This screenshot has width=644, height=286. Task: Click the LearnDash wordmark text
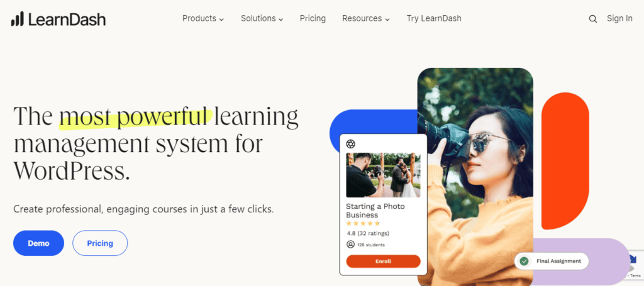click(x=67, y=19)
